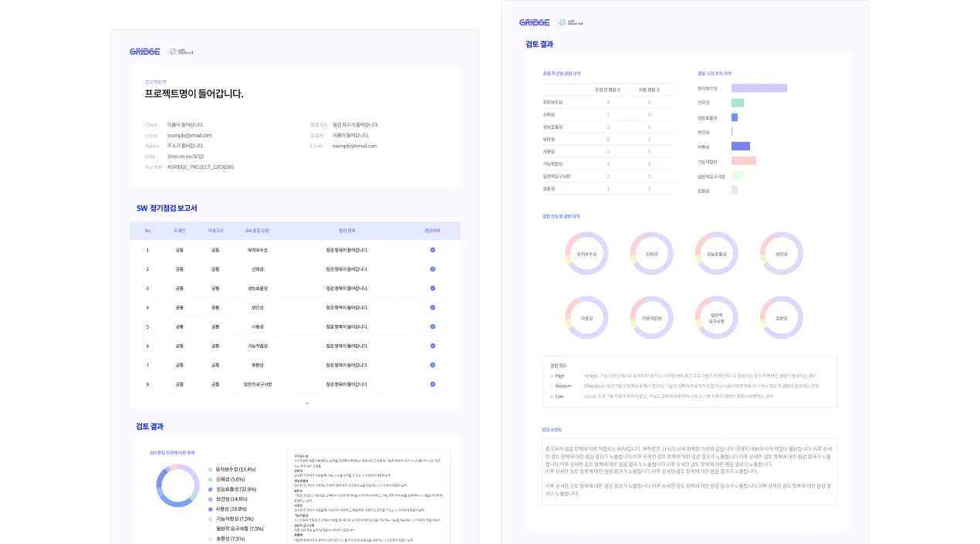Click the small blue 성능효율성 bar

(735, 117)
